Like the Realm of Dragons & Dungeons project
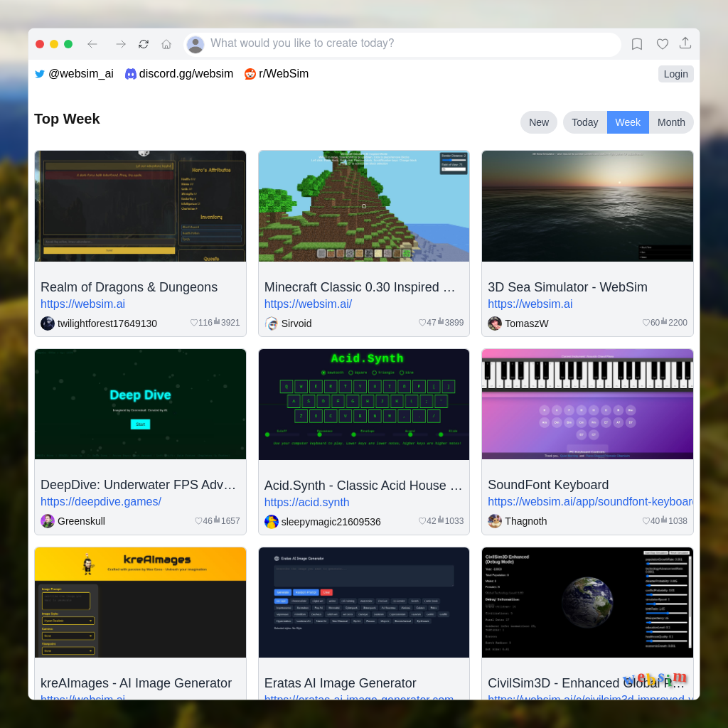728x728 pixels. pos(193,322)
